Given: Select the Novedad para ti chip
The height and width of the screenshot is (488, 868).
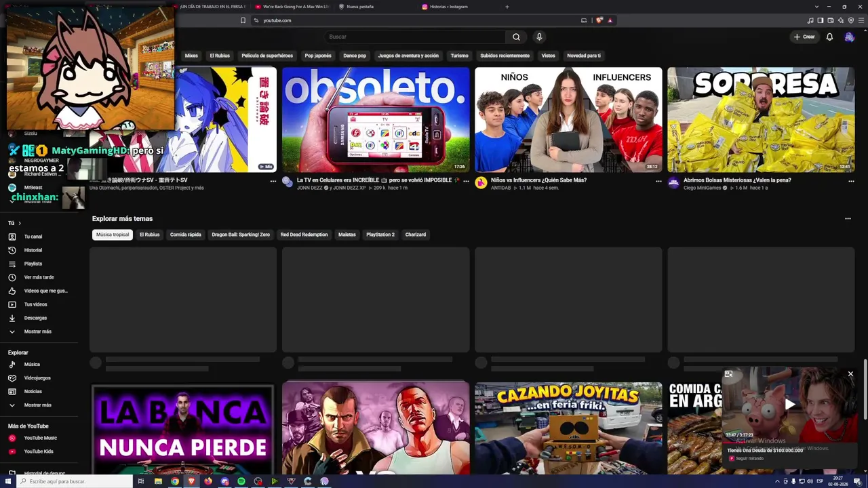Looking at the screenshot, I should coord(584,56).
